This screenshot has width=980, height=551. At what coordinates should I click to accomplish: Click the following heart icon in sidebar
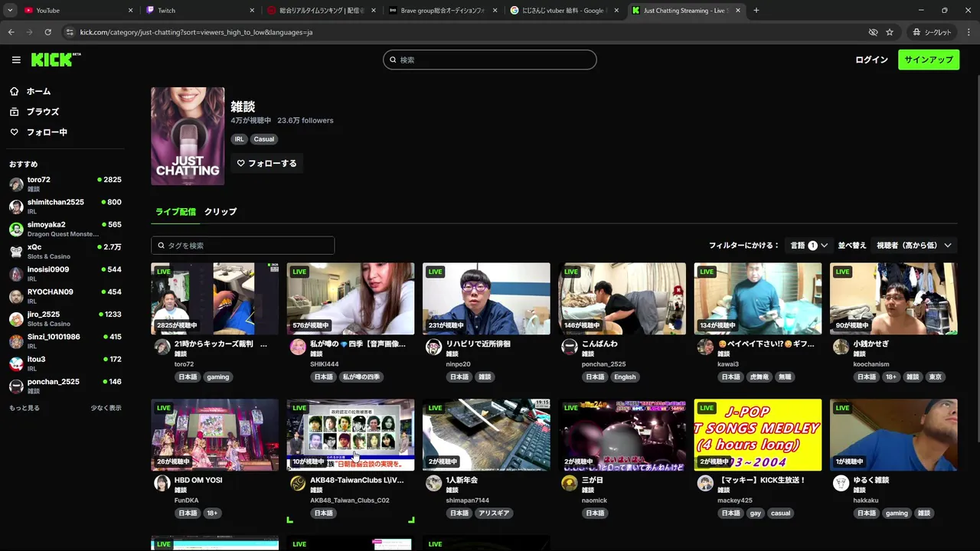14,132
